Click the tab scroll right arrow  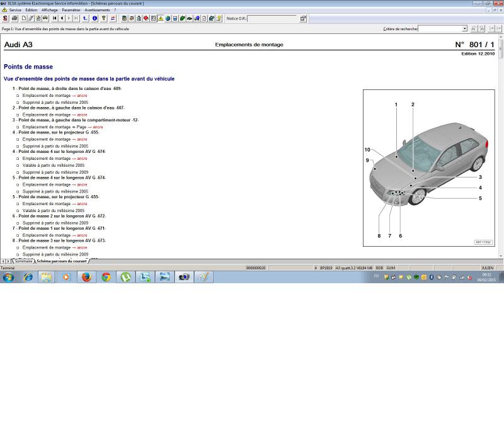(8, 261)
